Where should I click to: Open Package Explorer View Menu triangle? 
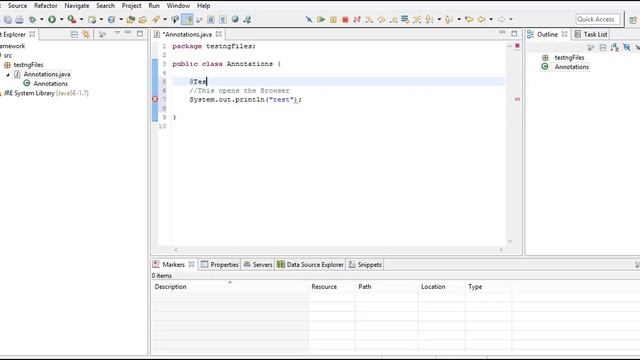pos(117,33)
